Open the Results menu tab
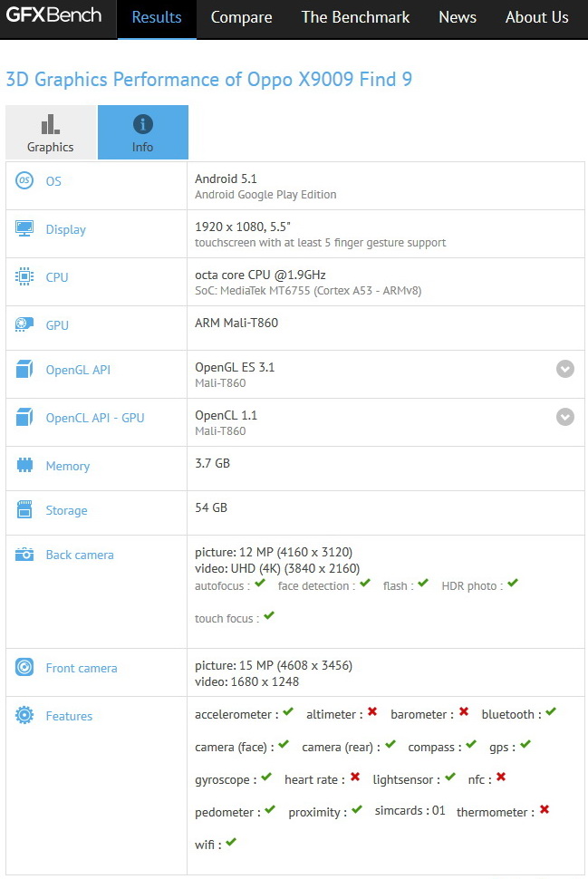Image resolution: width=588 pixels, height=879 pixels. (x=157, y=18)
